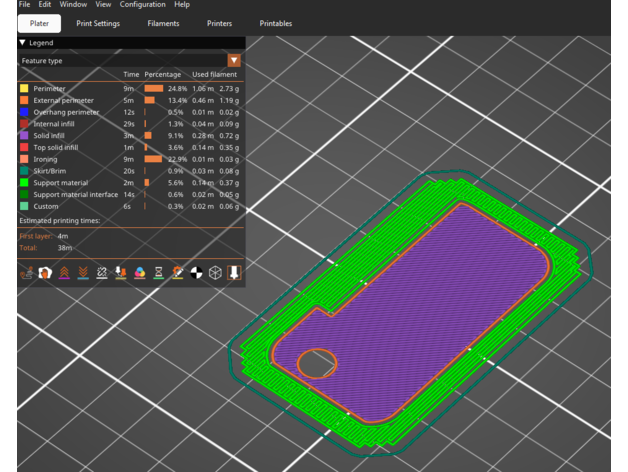Click the yellow Perimeter color swatch
The width and height of the screenshot is (628, 472).
click(x=24, y=88)
